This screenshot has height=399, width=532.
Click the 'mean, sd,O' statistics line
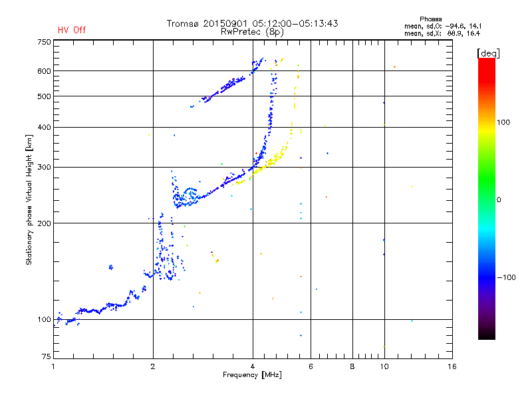click(443, 26)
